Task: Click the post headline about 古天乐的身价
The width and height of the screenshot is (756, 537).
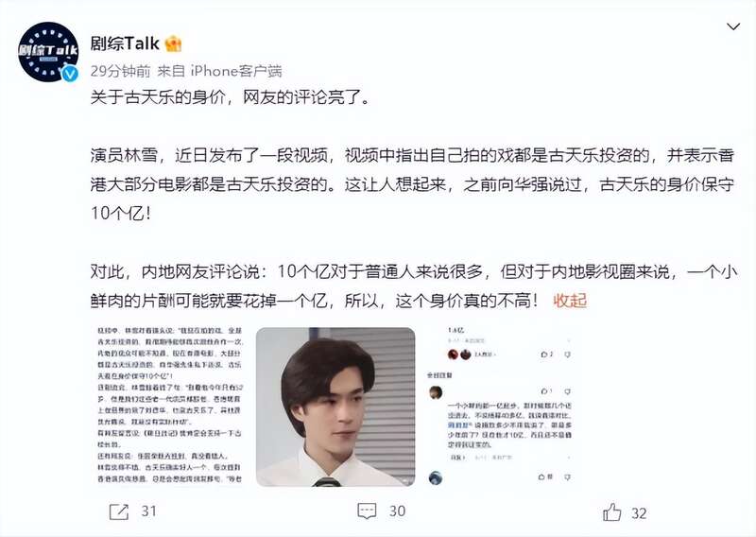Action: [230, 97]
